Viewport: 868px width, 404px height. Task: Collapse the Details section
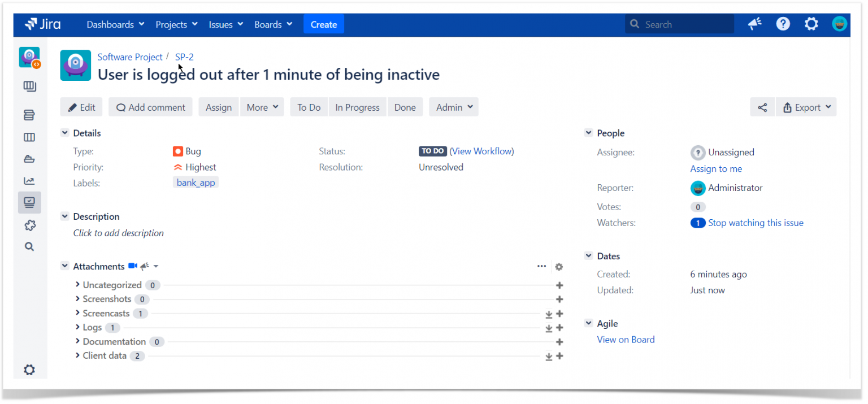click(x=65, y=132)
